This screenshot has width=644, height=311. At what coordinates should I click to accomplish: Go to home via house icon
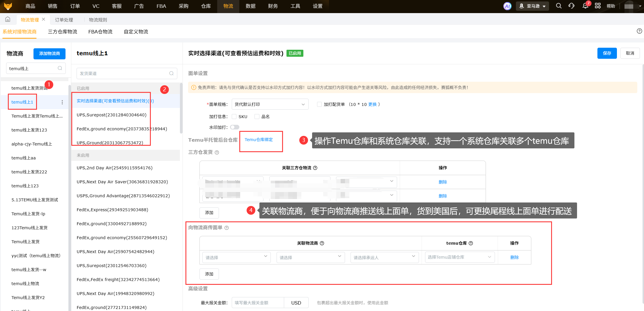[8, 19]
